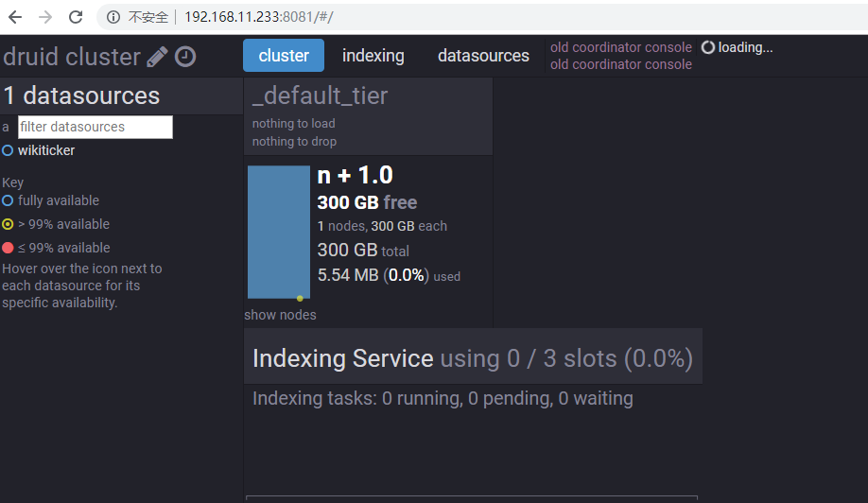Click the '1 nodes, 300 GB each' line
This screenshot has height=503, width=868.
(382, 226)
